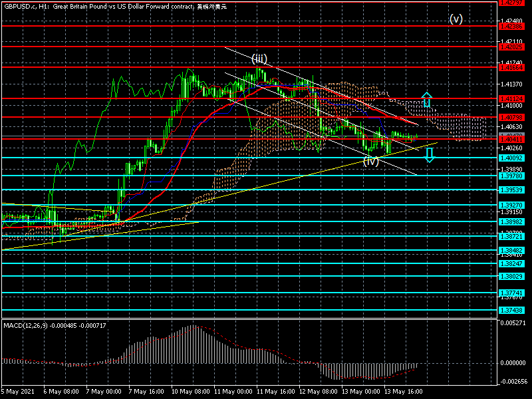Screen dimensions: 532x399
Task: Click the 13 May 16:00 time label
Action: pos(406,392)
